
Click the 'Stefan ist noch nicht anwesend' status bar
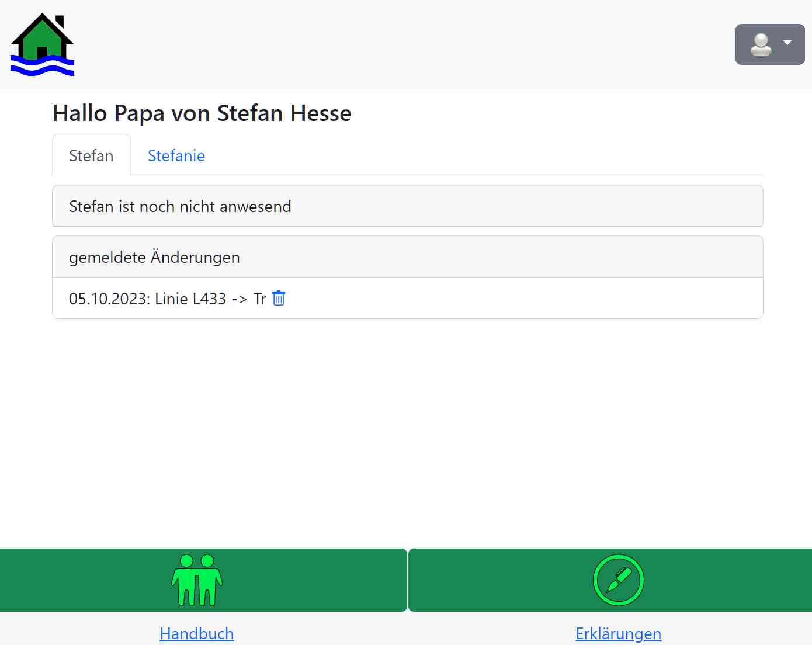coord(407,206)
